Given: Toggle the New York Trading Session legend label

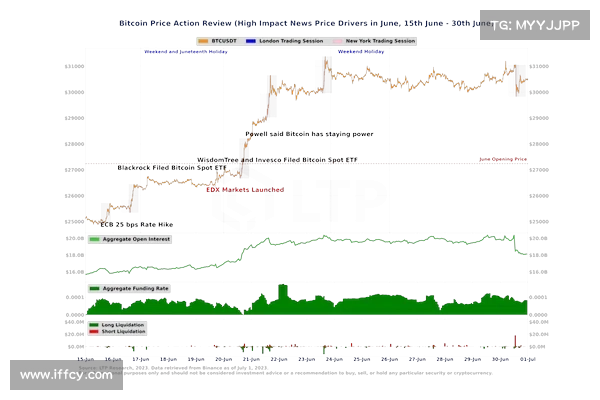Looking at the screenshot, I should tap(382, 42).
